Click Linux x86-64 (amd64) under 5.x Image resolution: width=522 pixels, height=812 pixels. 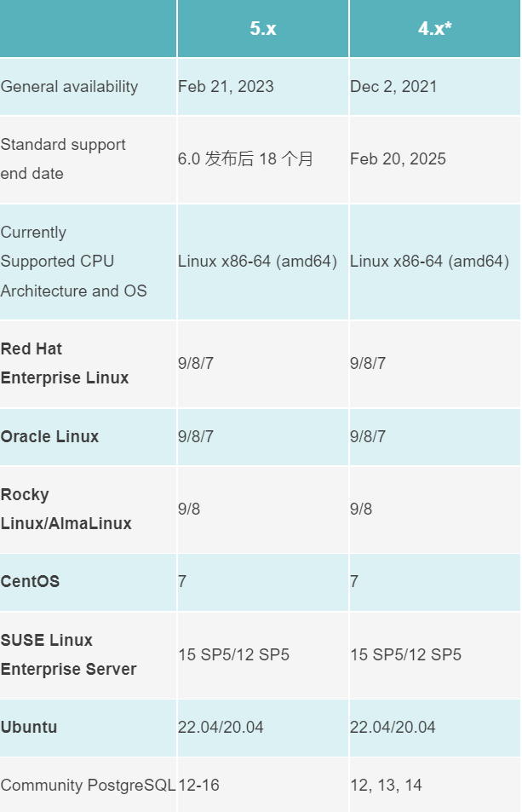point(257,262)
